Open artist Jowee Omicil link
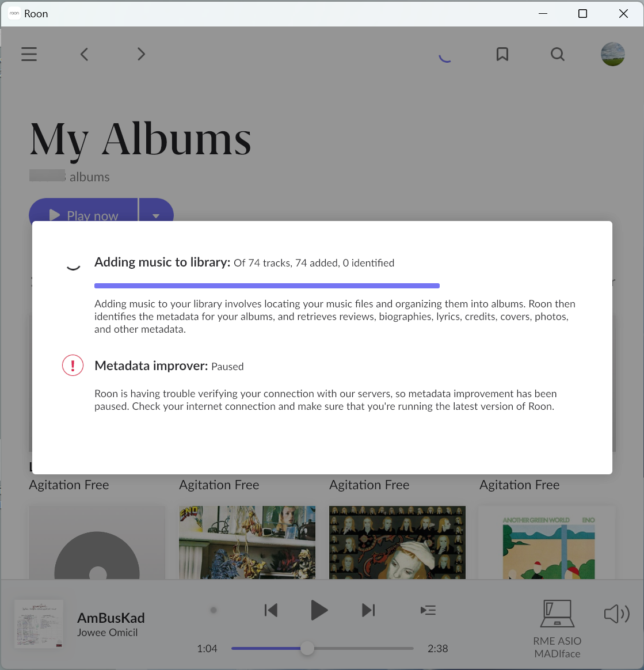The height and width of the screenshot is (670, 644). 108,633
